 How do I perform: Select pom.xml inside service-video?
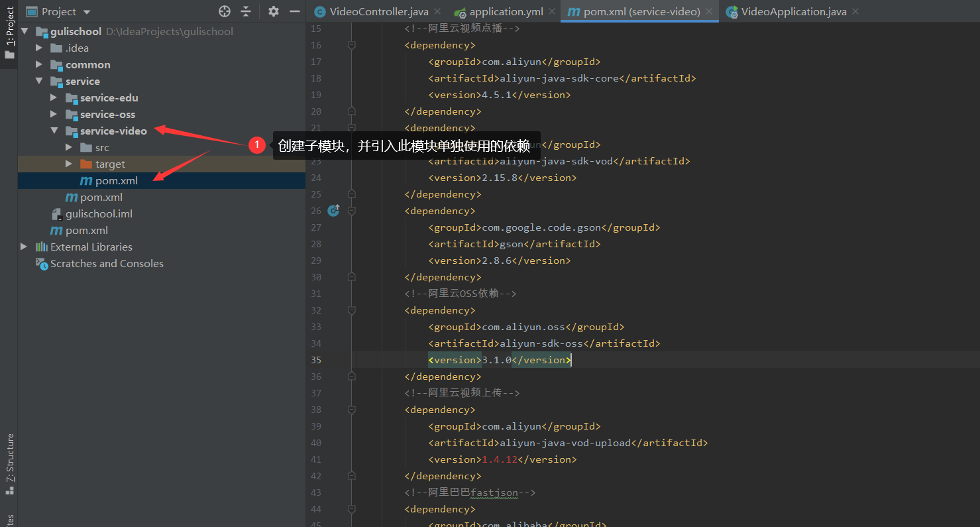pyautogui.click(x=117, y=180)
